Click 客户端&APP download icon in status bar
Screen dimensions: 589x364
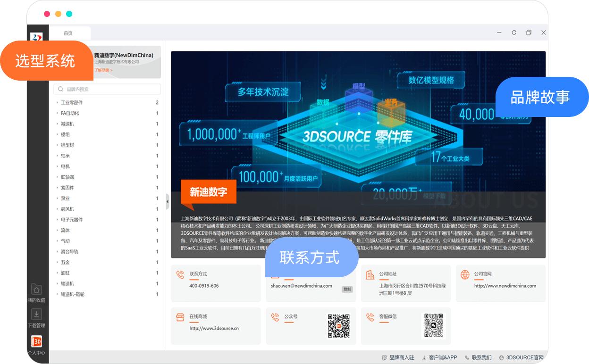424,358
